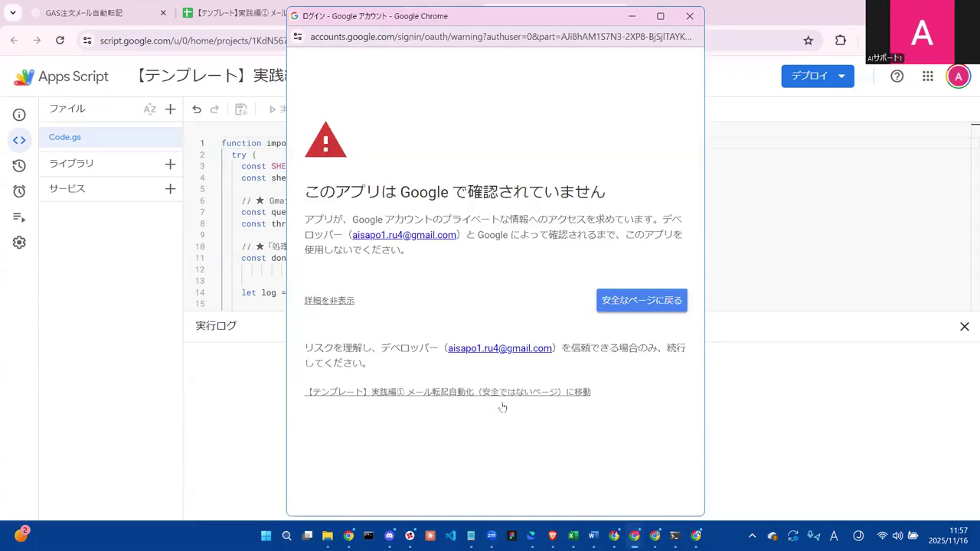The height and width of the screenshot is (551, 980).
Task: Click the undo icon above the code editor
Action: (x=197, y=109)
